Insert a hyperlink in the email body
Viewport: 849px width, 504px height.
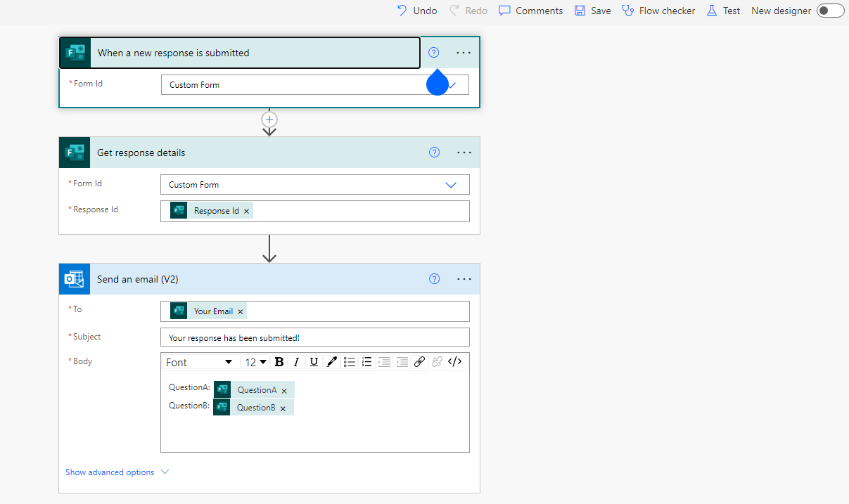point(420,361)
